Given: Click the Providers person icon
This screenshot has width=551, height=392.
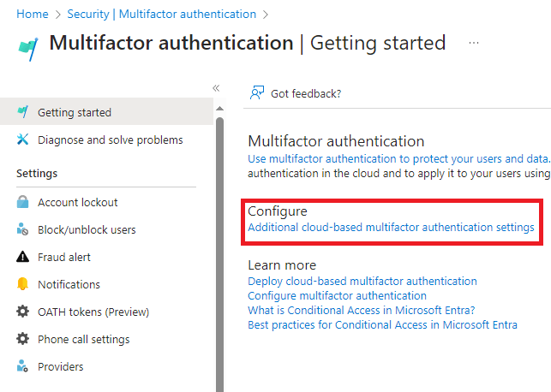Looking at the screenshot, I should pyautogui.click(x=23, y=367).
